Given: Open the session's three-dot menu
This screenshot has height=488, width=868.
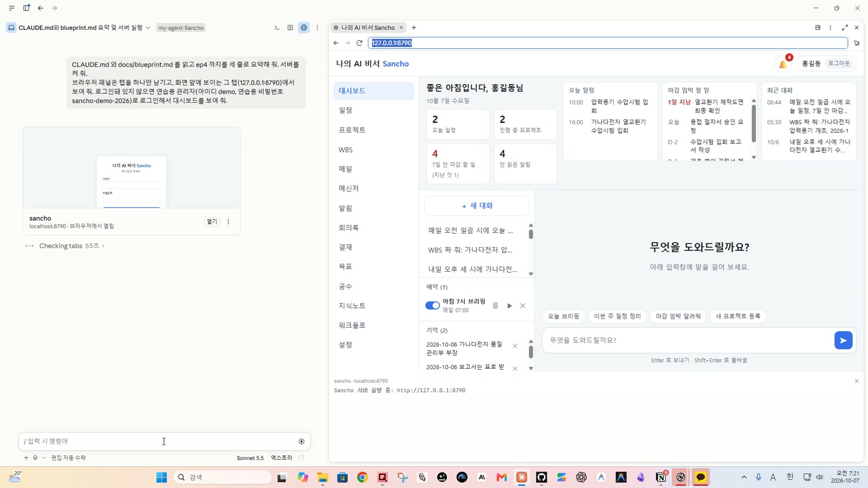Looking at the screenshot, I should (317, 28).
